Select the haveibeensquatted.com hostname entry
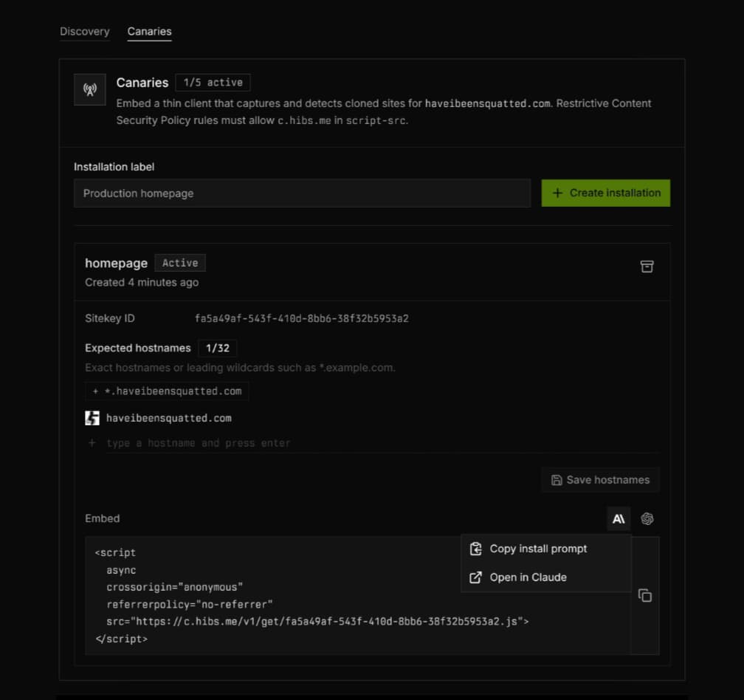The image size is (744, 700). (x=168, y=418)
